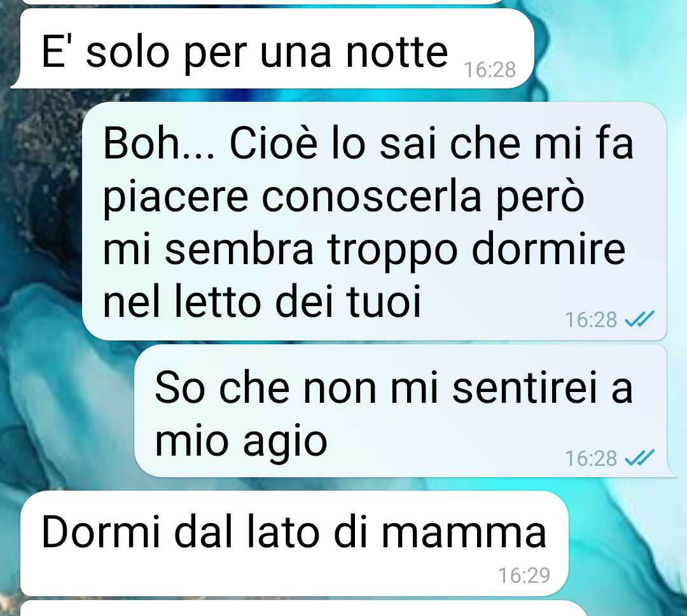Tap the cut-off message bubble at the bottom edge
The height and width of the screenshot is (616, 687).
pyautogui.click(x=303, y=608)
